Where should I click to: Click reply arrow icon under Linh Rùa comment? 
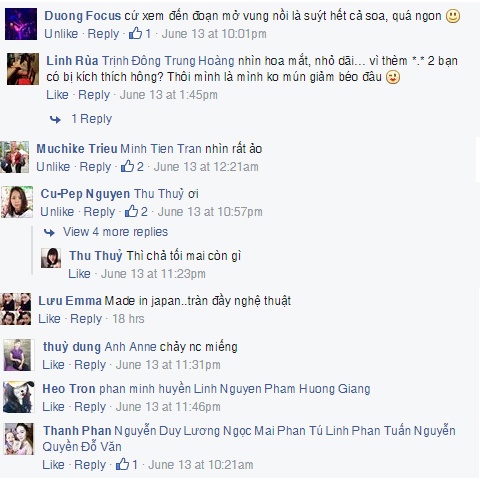(55, 119)
